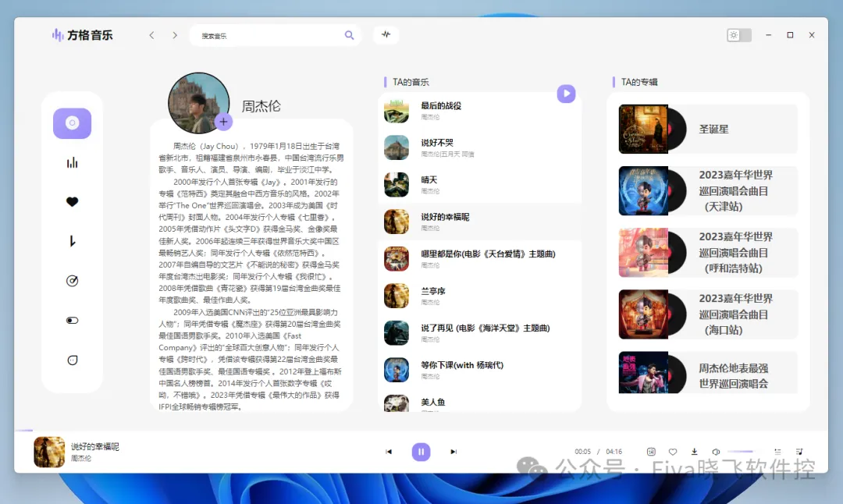
Task: Click the 周杰伦 artist name heading
Action: 261,106
